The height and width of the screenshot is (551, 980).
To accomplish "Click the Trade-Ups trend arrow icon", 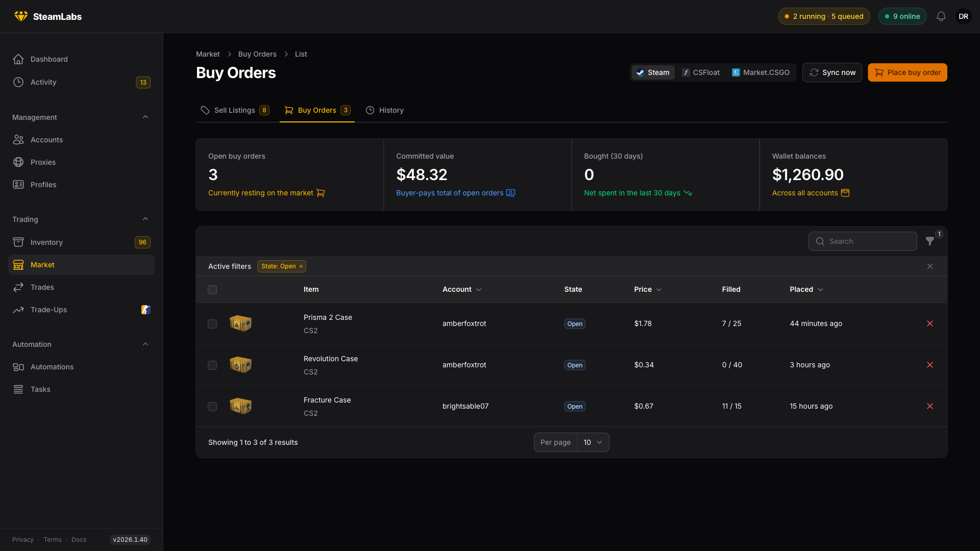I will pos(18,310).
